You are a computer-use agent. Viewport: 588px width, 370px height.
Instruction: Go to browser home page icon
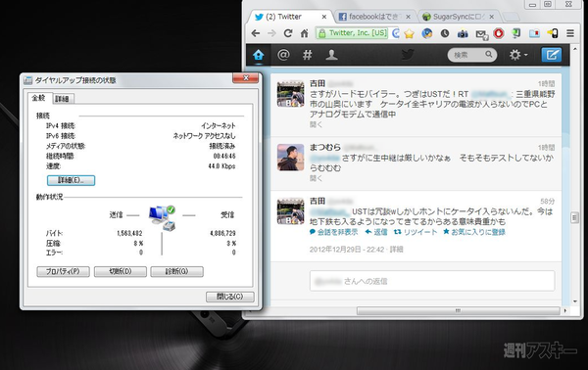[x=304, y=33]
